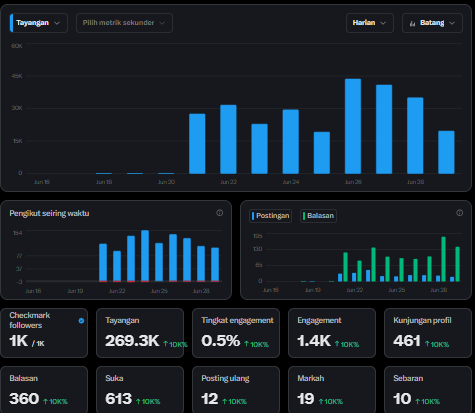The height and width of the screenshot is (413, 475).
Task: Select the Engagement 1.4K stat card
Action: tap(332, 333)
